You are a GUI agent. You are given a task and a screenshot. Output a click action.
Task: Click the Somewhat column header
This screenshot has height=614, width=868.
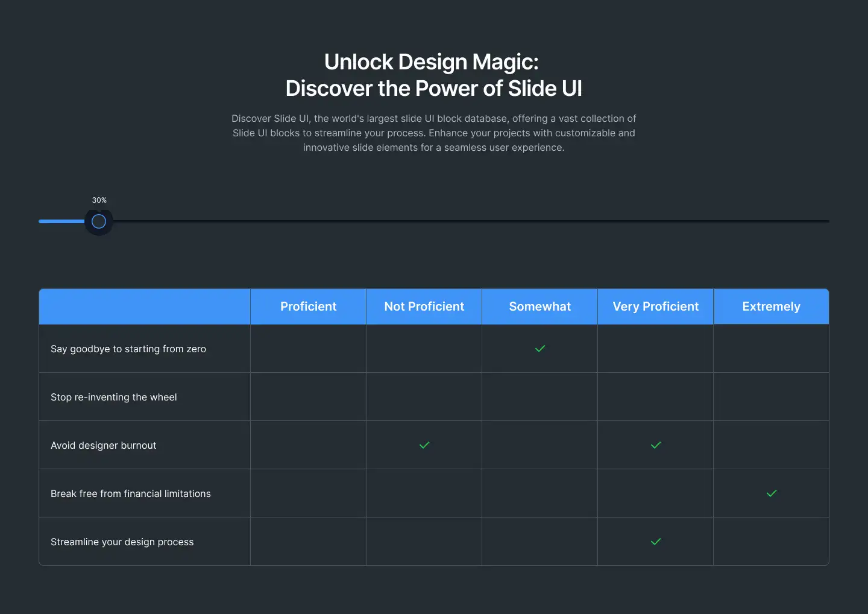pyautogui.click(x=540, y=306)
